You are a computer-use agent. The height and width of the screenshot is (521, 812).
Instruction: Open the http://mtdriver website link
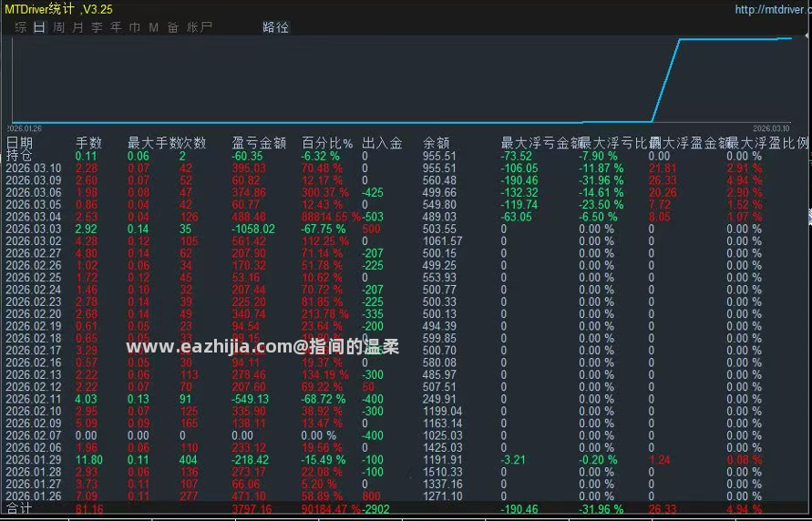[772, 9]
